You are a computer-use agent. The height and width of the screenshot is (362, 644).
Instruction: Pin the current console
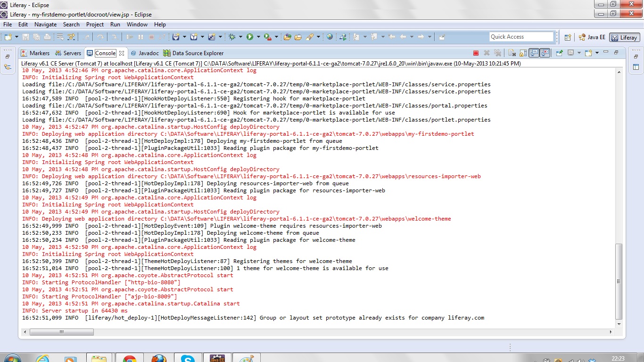560,53
